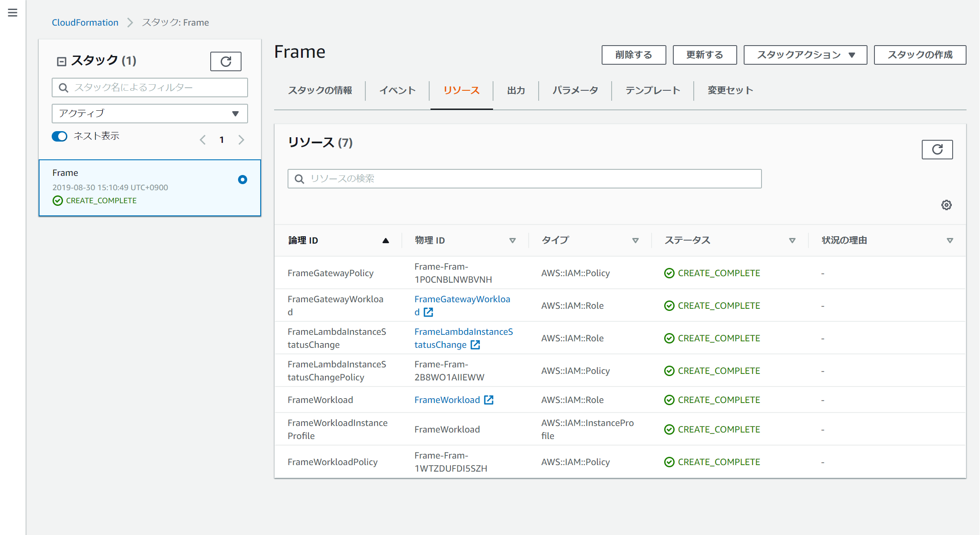The height and width of the screenshot is (535, 980).
Task: Select the Frame stack card
Action: click(150, 188)
